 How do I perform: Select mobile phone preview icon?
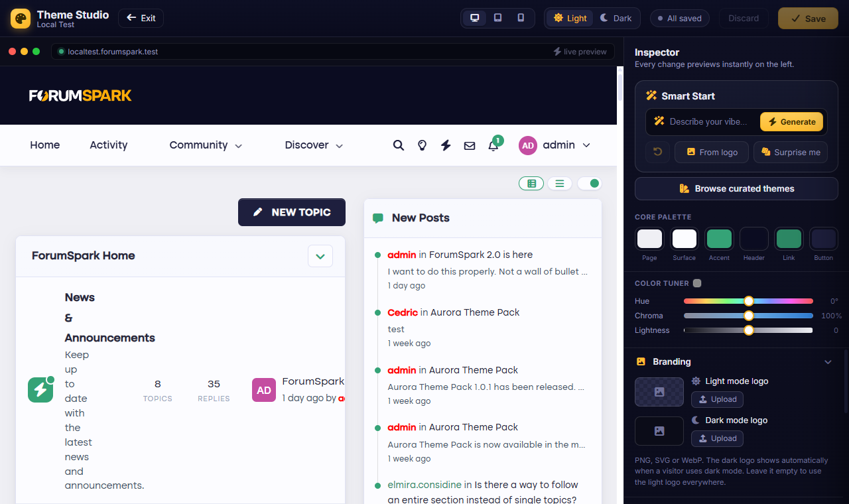pos(521,18)
